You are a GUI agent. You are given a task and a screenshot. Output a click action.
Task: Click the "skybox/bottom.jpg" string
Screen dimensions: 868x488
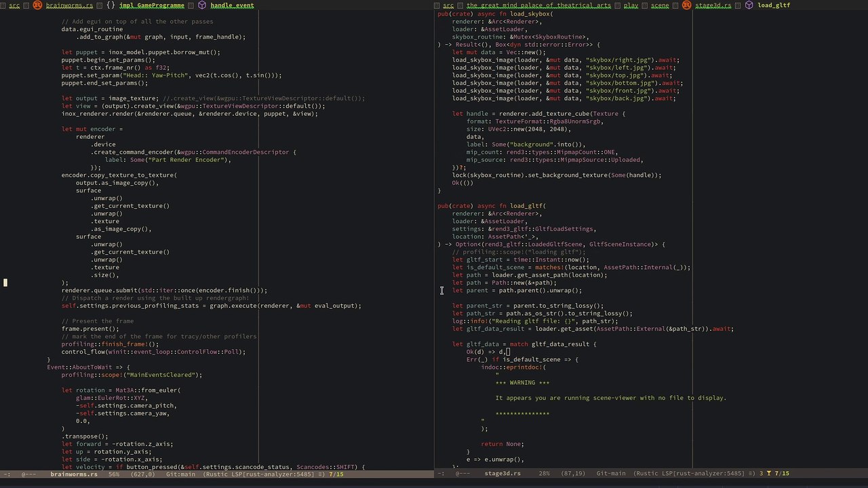pos(621,83)
